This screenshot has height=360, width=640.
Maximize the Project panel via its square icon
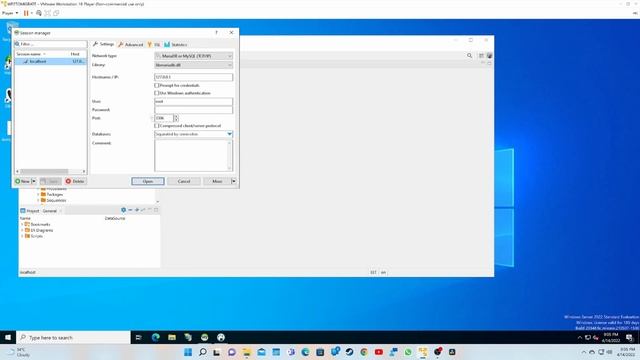[x=156, y=210]
